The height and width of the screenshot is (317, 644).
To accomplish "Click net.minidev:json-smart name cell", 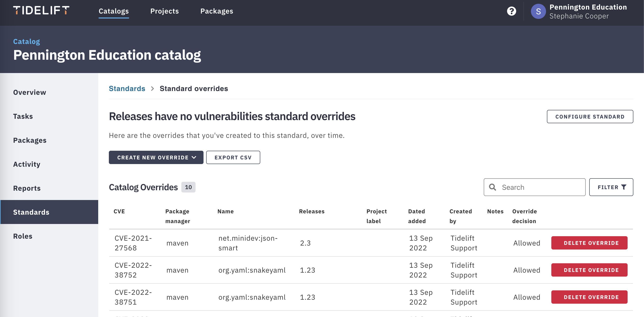I will pyautogui.click(x=248, y=243).
